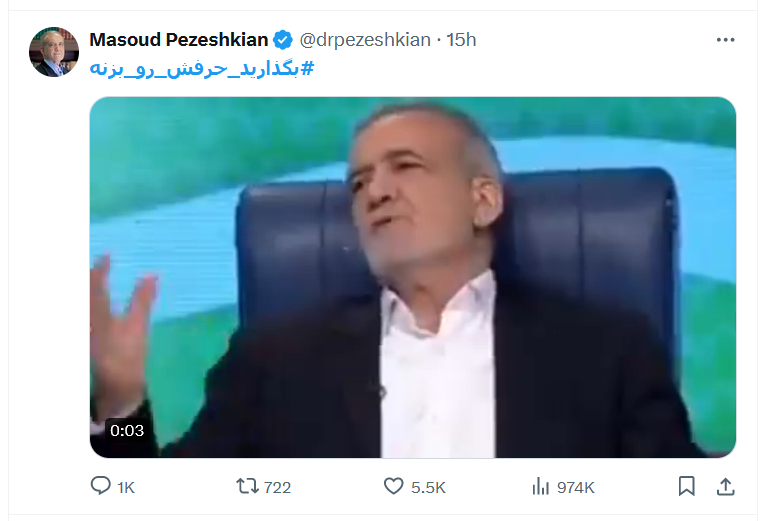Click the share upload arrow icon
The width and height of the screenshot is (760, 521).
click(x=726, y=487)
